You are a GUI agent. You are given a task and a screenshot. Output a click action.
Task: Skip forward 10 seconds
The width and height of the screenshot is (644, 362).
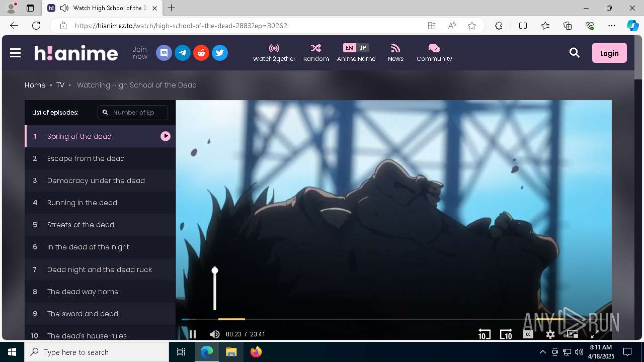tap(506, 334)
